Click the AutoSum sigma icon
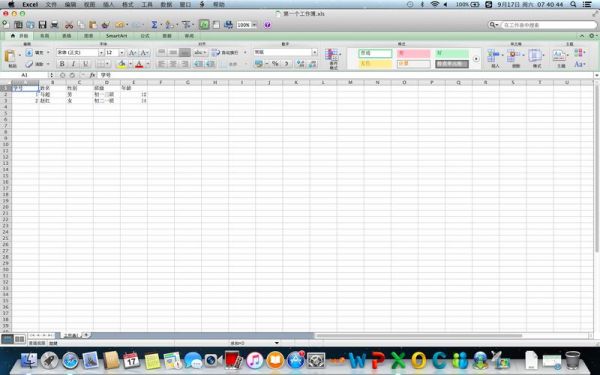The image size is (600, 375). (x=154, y=25)
